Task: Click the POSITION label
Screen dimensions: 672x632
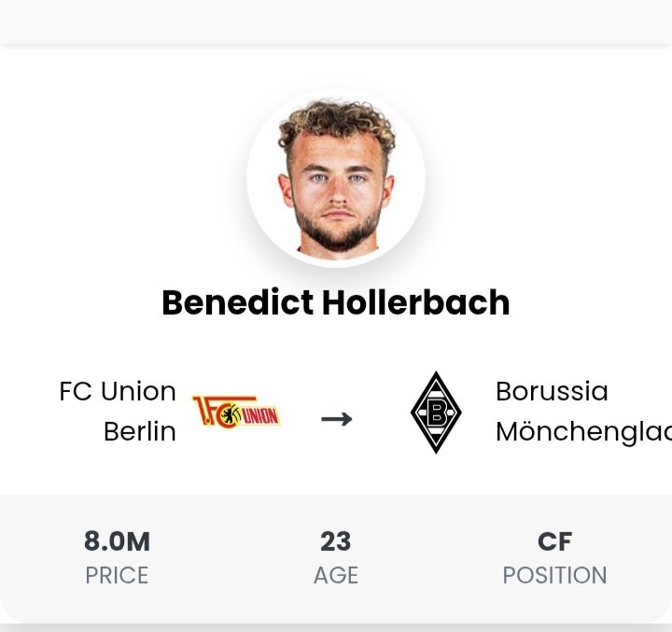Action: [x=554, y=575]
